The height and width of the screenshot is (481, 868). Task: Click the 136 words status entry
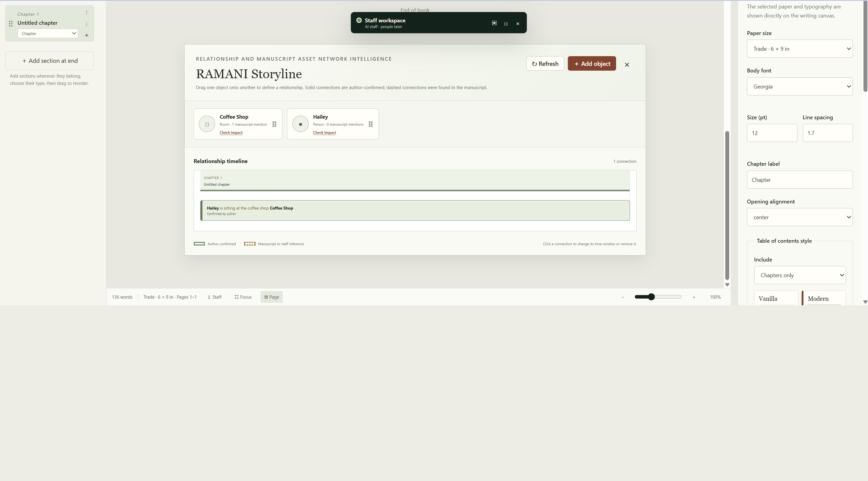(122, 297)
